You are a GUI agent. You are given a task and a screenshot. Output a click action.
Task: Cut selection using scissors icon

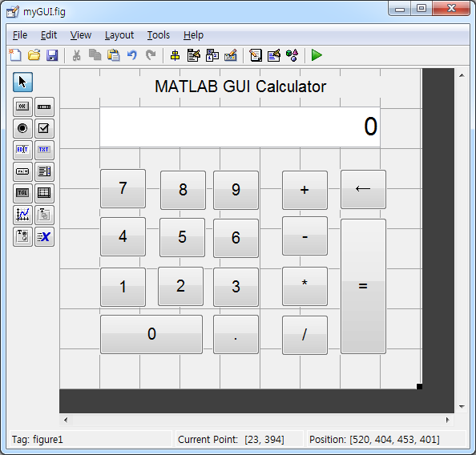pos(76,55)
